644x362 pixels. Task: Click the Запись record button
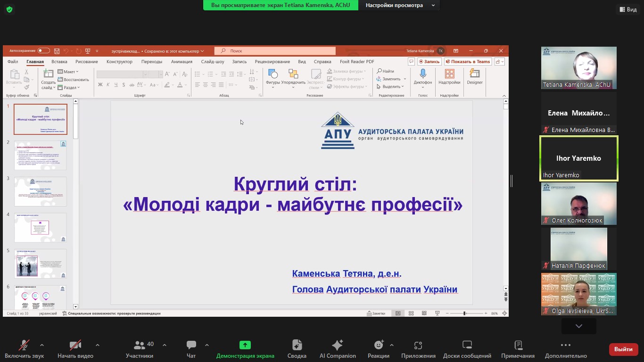429,62
